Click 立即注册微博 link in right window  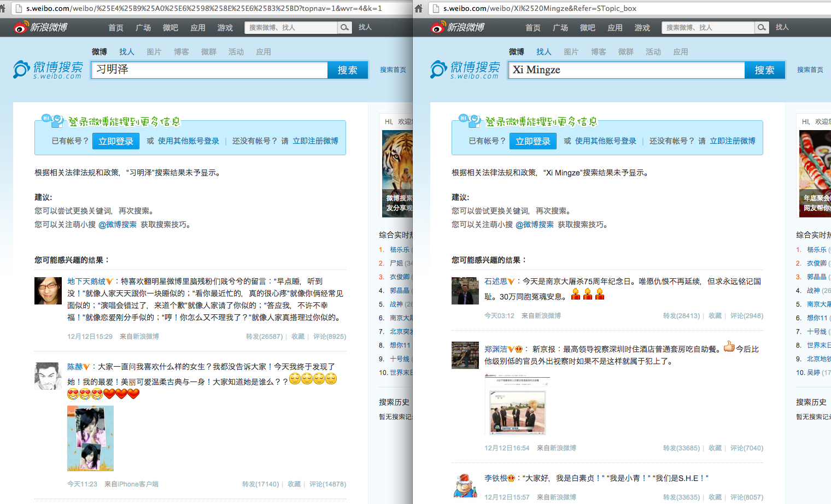tap(733, 141)
